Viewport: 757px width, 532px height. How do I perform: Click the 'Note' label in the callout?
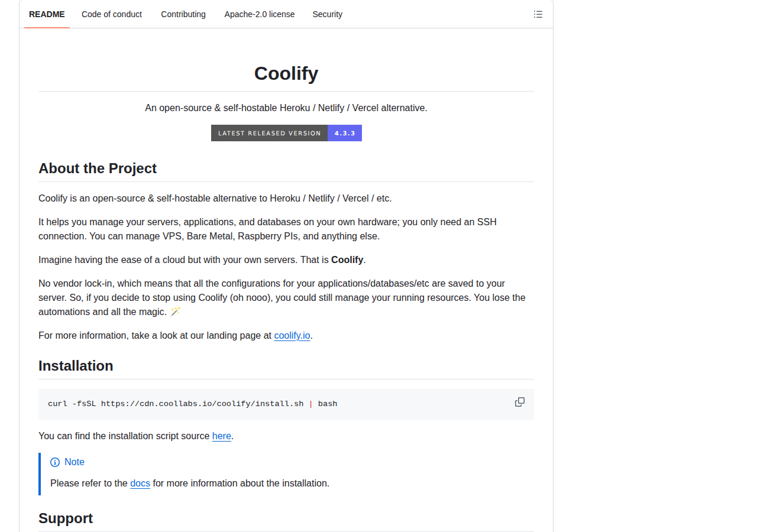(x=75, y=462)
